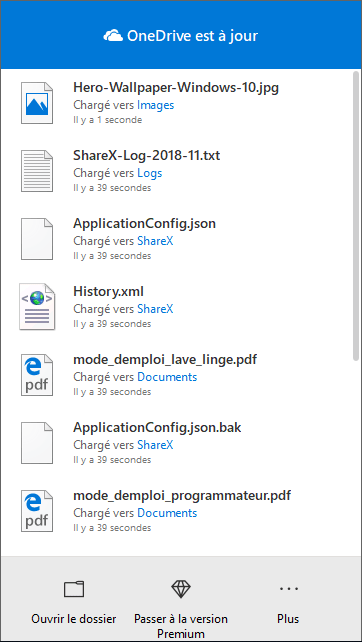Open the Logs folder link
Viewport: 362px width, 642px height.
149,173
